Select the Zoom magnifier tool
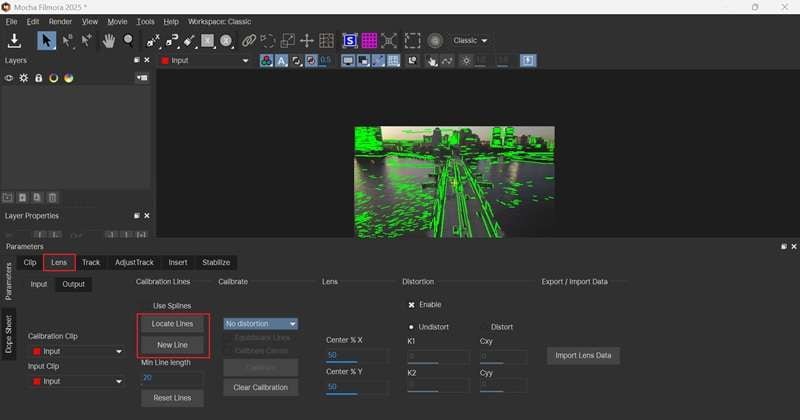800x420 pixels. point(129,40)
